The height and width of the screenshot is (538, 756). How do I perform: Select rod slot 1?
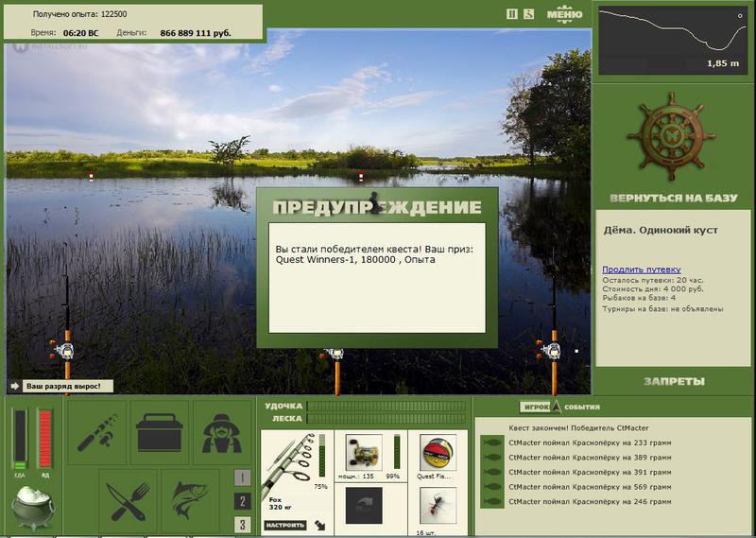pyautogui.click(x=243, y=477)
